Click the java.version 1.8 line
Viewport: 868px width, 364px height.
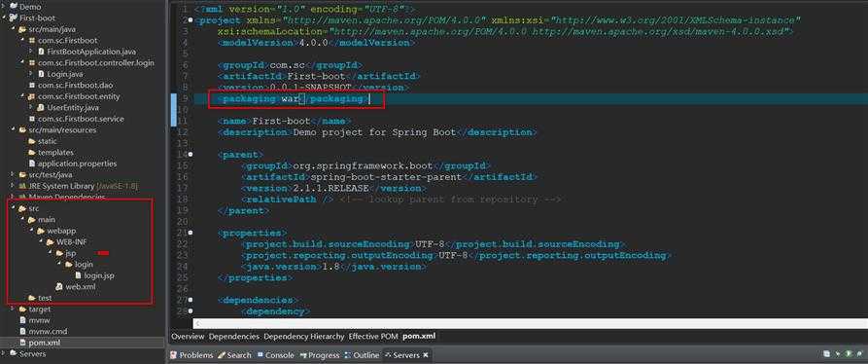coord(333,267)
